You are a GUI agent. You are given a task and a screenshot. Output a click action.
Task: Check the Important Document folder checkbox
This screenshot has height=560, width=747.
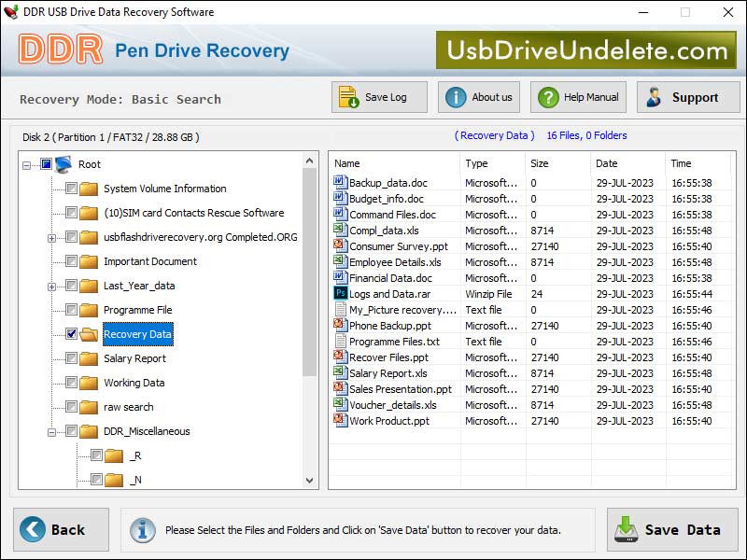pos(72,261)
